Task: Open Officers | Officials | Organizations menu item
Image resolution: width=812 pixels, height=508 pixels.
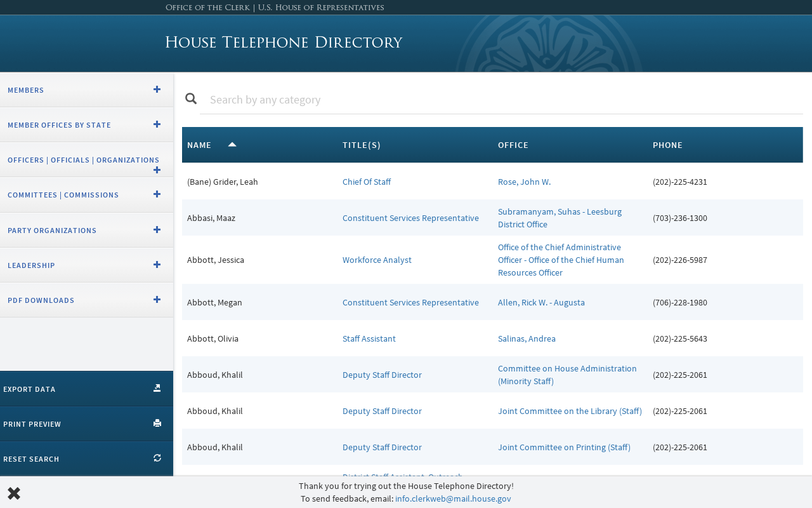Action: 86,159
